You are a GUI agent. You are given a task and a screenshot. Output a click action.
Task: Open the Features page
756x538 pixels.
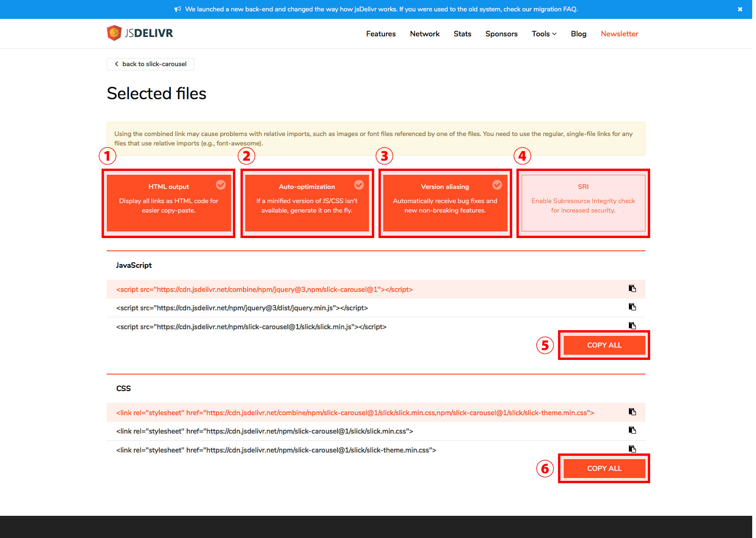[x=381, y=34]
